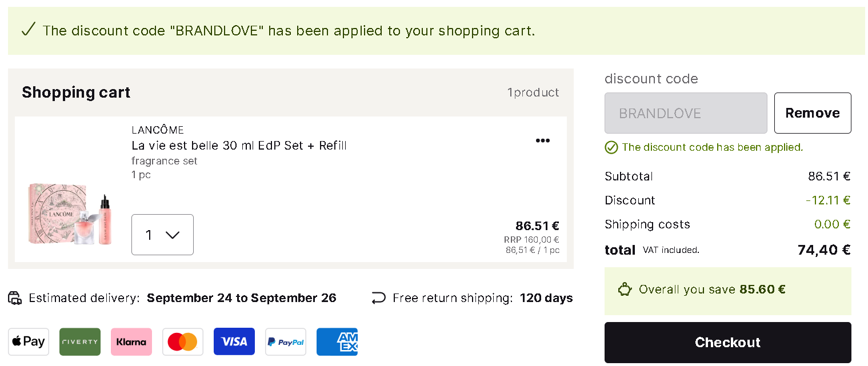This screenshot has width=868, height=366.
Task: Open the three-dot product options menu
Action: 543,140
